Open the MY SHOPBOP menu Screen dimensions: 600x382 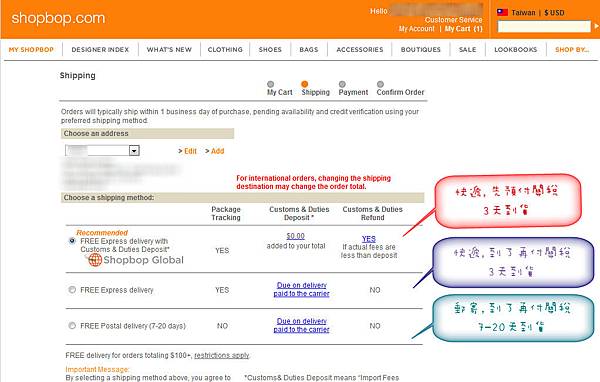31,50
